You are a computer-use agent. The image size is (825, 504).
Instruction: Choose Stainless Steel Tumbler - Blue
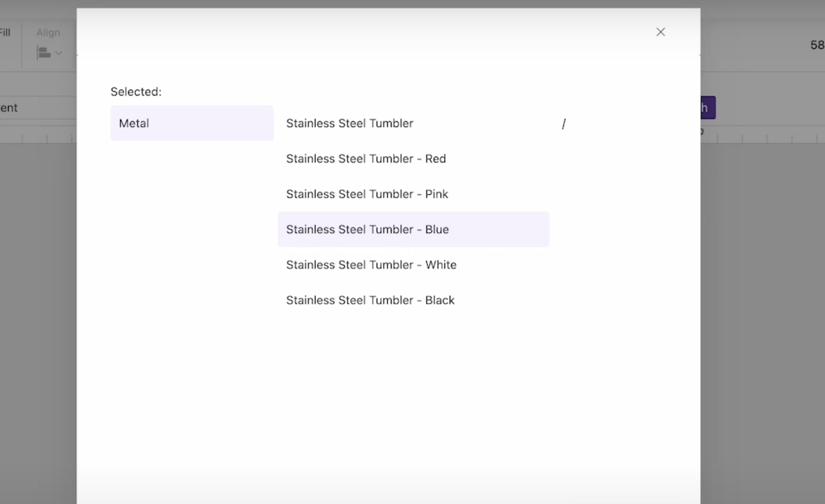tap(413, 229)
